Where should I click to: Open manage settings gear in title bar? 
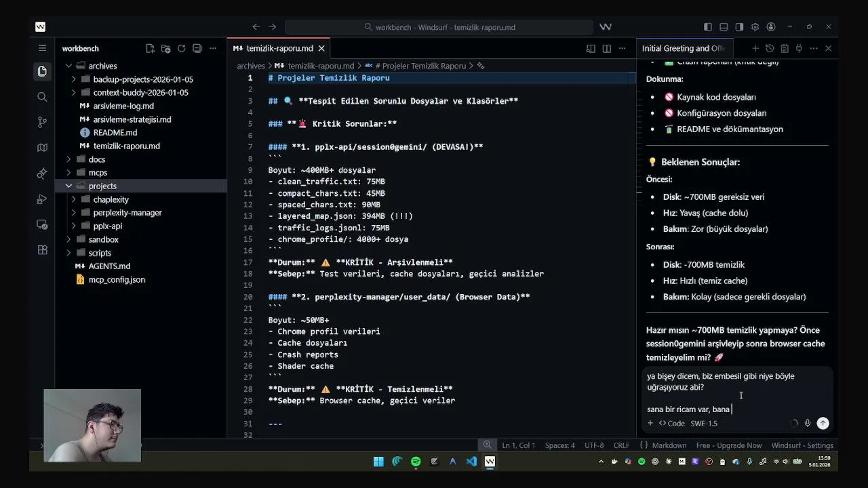pos(755,27)
